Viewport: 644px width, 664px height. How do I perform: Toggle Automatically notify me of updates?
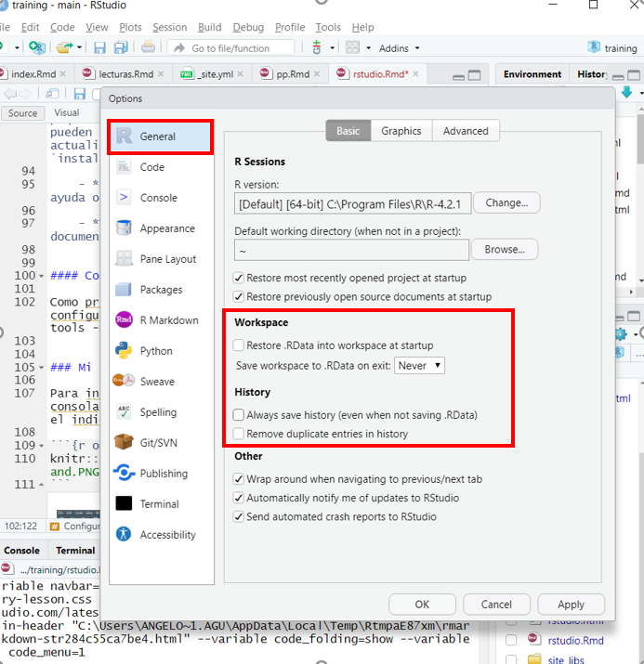239,498
